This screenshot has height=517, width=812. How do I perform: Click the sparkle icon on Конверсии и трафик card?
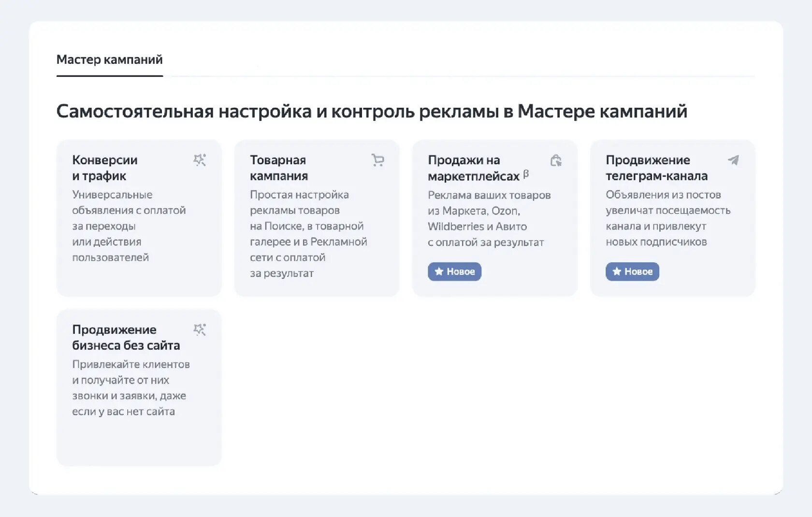pos(200,160)
